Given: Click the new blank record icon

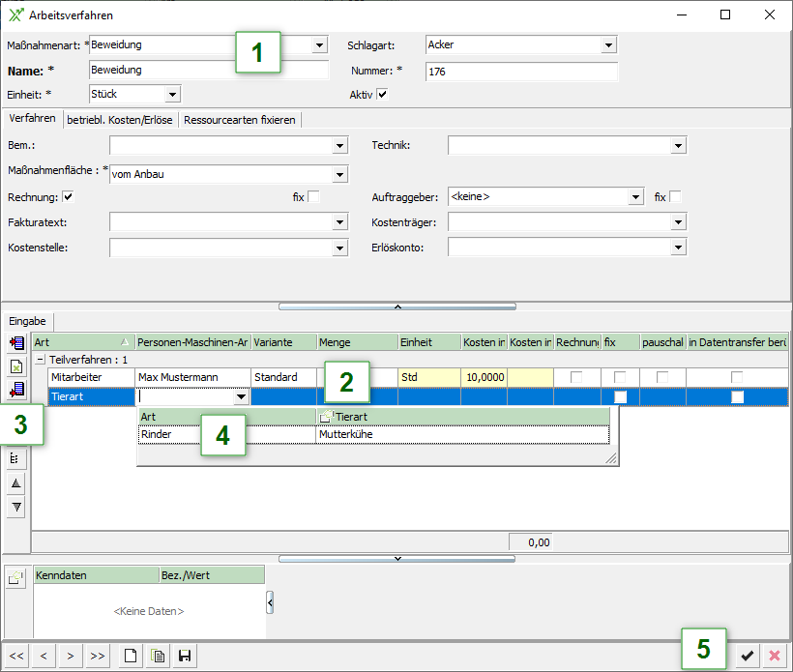Looking at the screenshot, I should tap(131, 656).
